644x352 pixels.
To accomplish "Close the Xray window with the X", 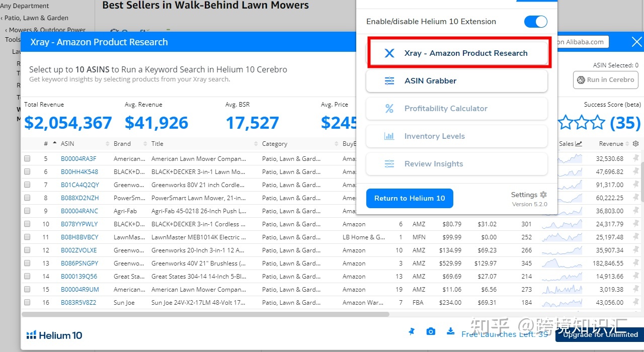I will point(637,42).
